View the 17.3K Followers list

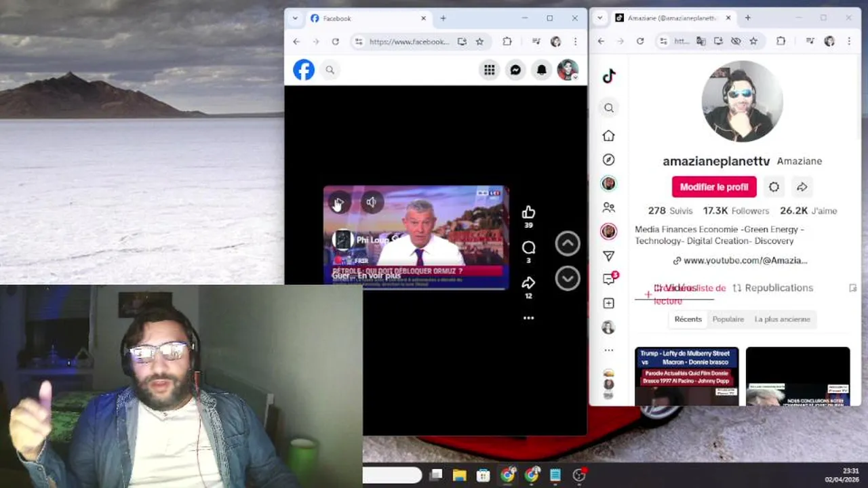(736, 211)
